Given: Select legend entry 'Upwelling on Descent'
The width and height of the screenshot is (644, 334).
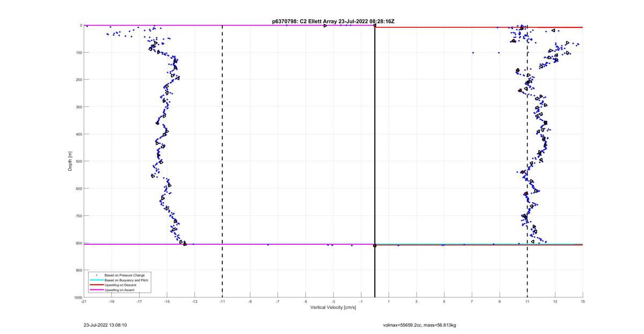Looking at the screenshot, I should [x=121, y=285].
